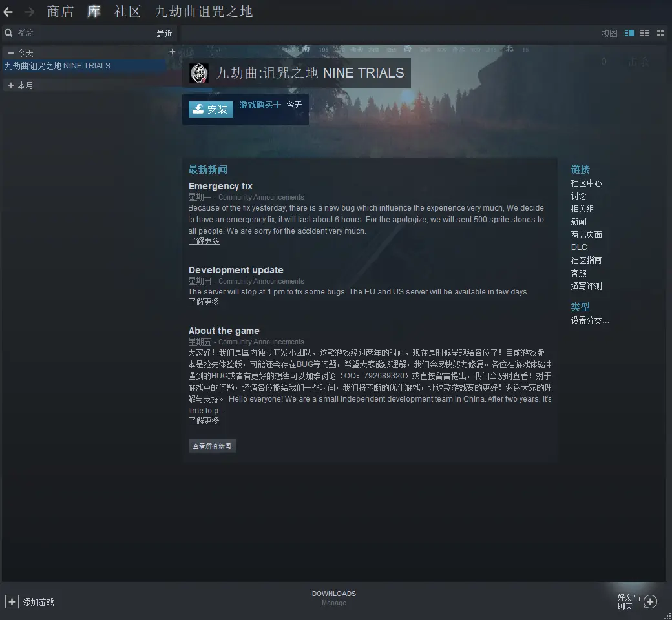Viewport: 672px width, 620px height.
Task: Click the plus icon beside 今天
Action: pos(173,52)
